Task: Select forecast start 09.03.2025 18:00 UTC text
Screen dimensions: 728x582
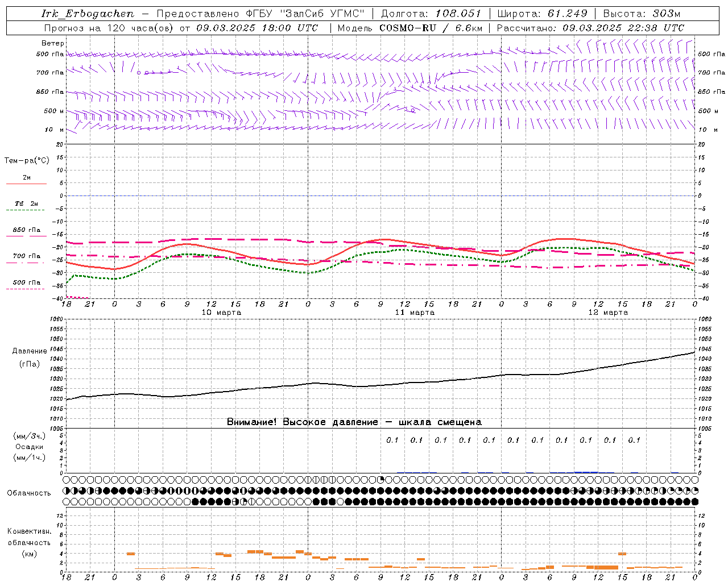Action: pyautogui.click(x=257, y=28)
